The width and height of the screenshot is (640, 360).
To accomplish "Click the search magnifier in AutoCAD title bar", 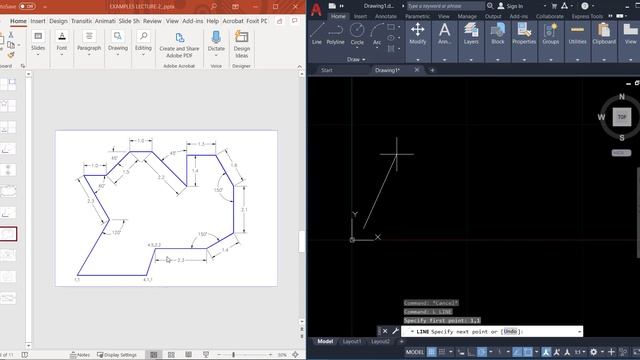I will 490,6.
